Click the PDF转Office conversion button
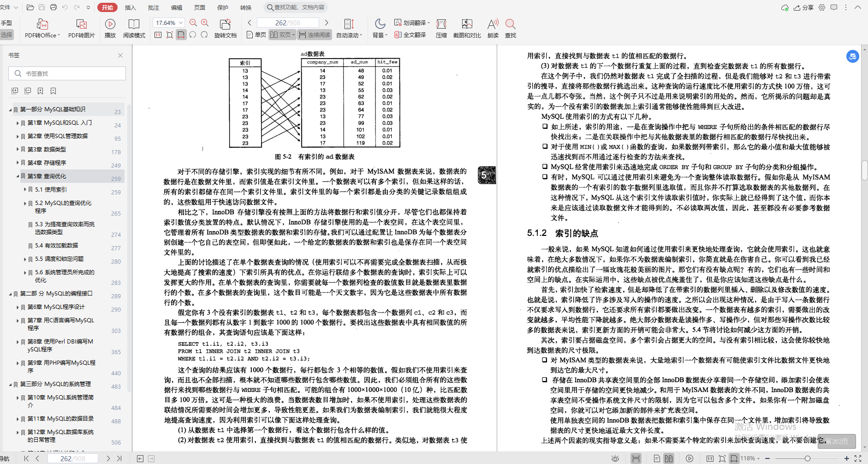The height and width of the screenshot is (464, 868). pos(42,27)
